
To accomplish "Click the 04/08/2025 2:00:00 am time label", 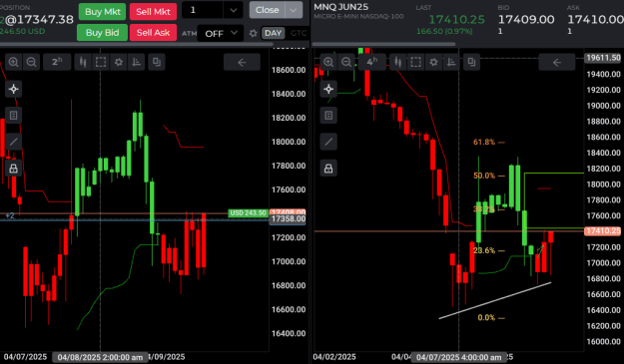I will [x=100, y=357].
